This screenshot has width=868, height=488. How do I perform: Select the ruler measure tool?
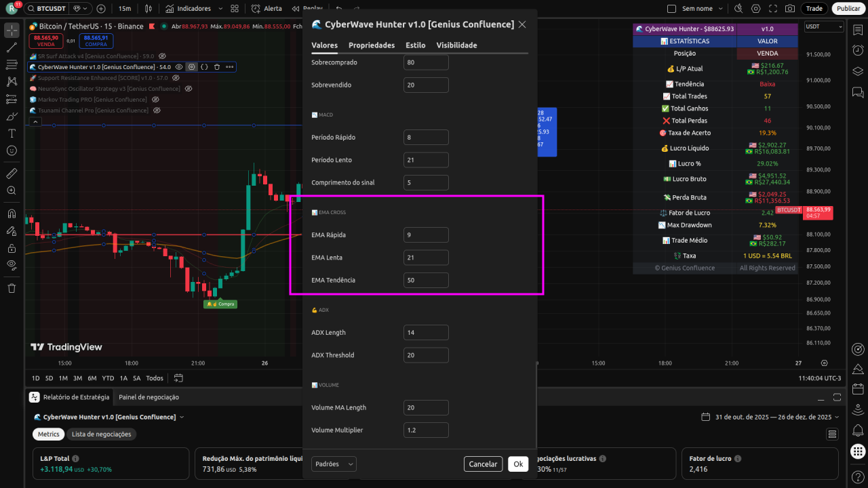[x=12, y=174]
